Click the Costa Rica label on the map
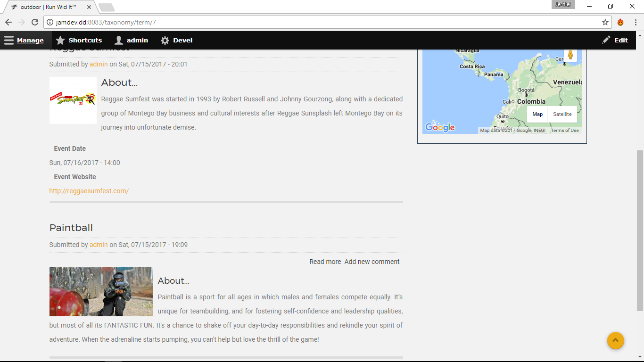644x362 pixels. (x=472, y=66)
